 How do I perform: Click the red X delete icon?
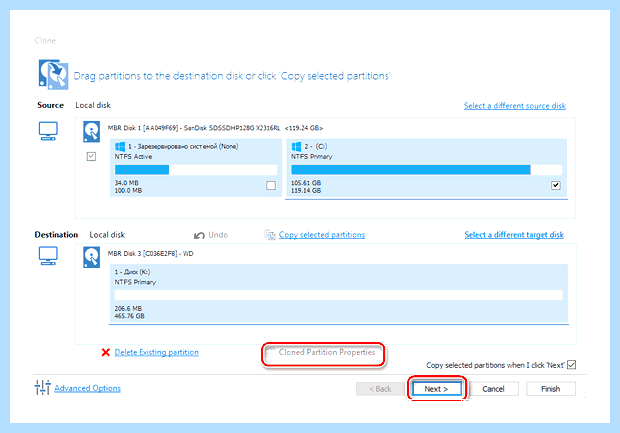tap(105, 352)
